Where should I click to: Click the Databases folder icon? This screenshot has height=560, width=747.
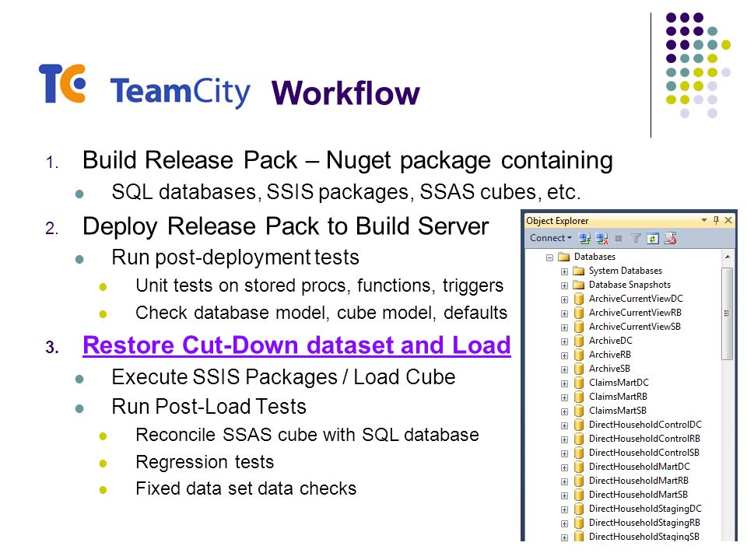(564, 257)
